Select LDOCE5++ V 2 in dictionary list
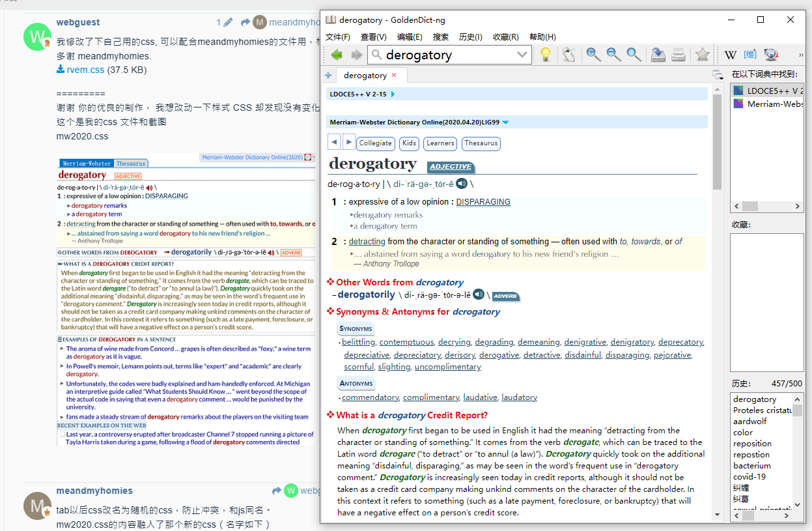812x531 pixels. click(x=767, y=91)
